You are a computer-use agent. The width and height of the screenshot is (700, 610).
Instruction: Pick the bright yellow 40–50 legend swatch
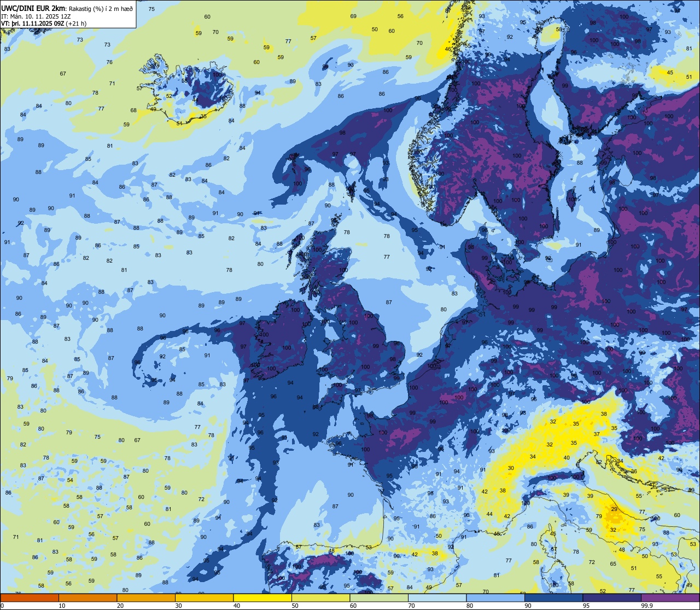pyautogui.click(x=262, y=597)
